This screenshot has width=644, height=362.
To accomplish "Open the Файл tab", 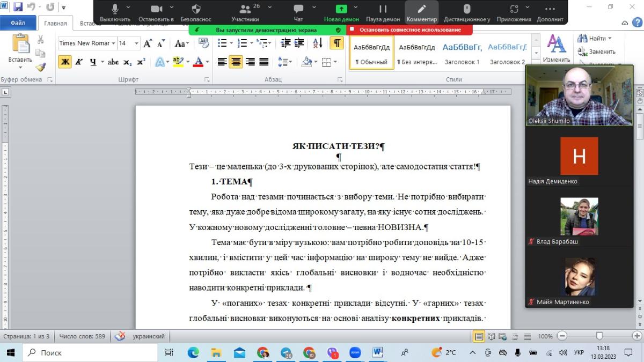I will tap(18, 23).
